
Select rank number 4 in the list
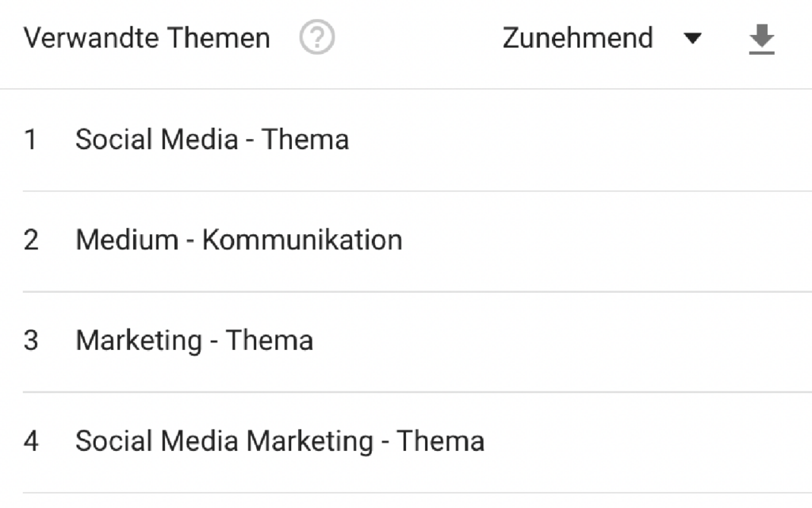[31, 441]
